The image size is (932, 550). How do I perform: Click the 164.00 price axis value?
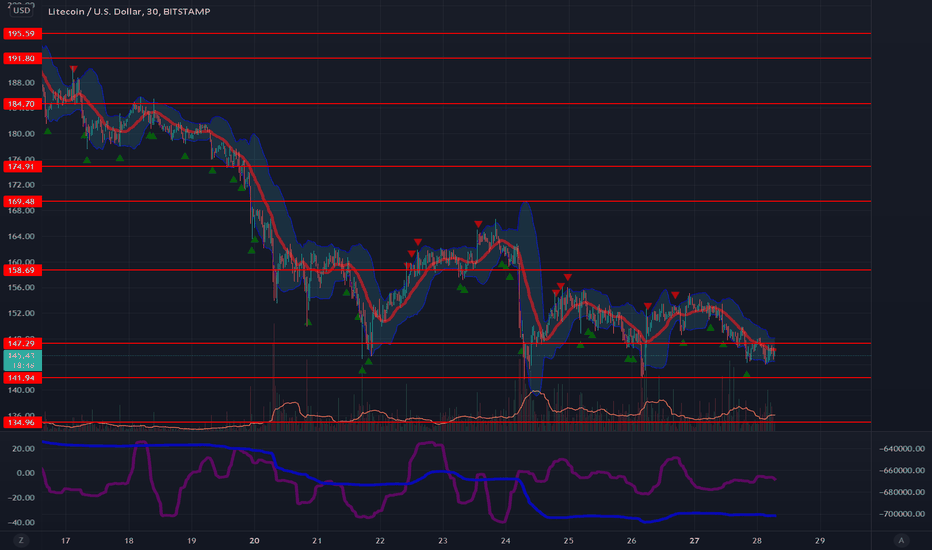21,237
